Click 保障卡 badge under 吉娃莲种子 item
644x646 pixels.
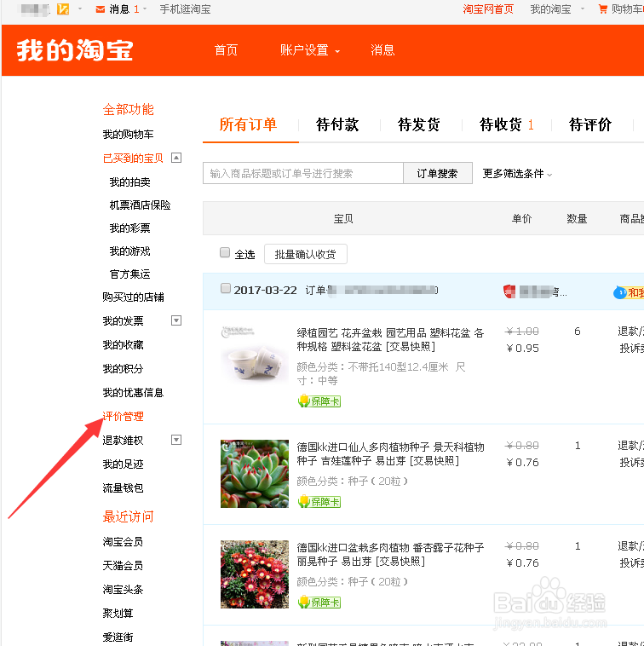pyautogui.click(x=319, y=501)
